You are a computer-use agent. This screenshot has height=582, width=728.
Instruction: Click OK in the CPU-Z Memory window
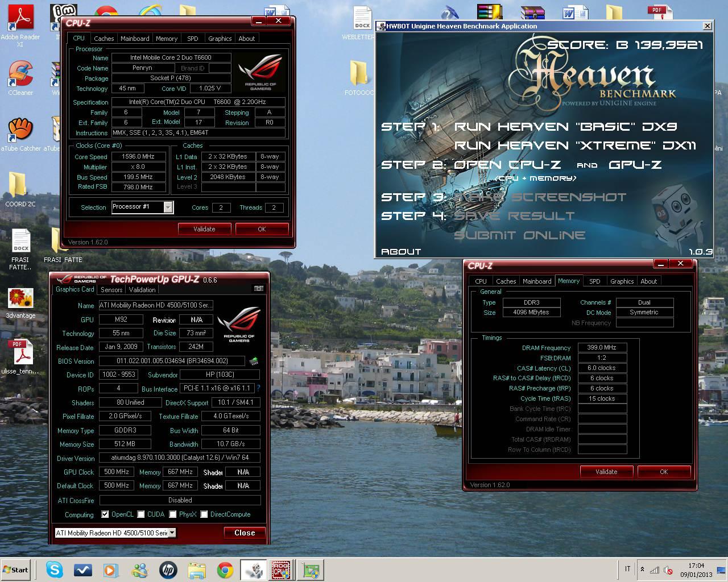(664, 472)
